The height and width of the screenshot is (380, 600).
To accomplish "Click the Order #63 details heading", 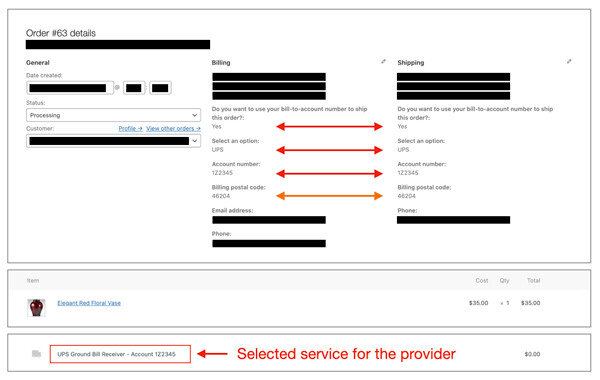I will (61, 33).
